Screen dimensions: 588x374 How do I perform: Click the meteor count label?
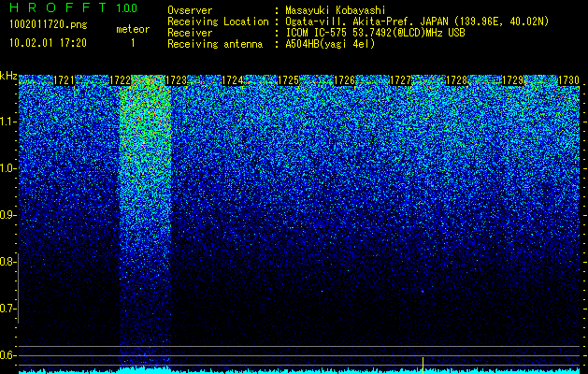pos(133,29)
